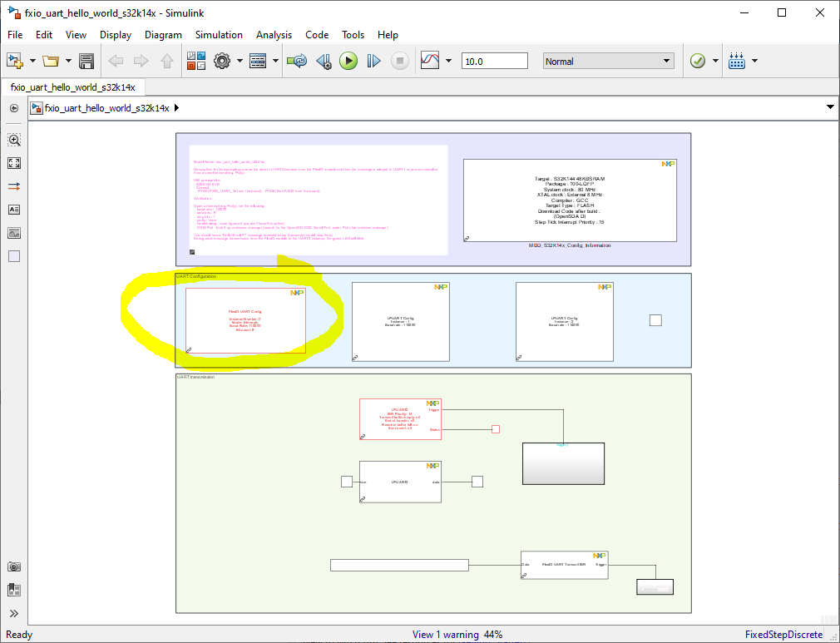
Task: Select the FlexIO UART Config block
Action: point(245,322)
